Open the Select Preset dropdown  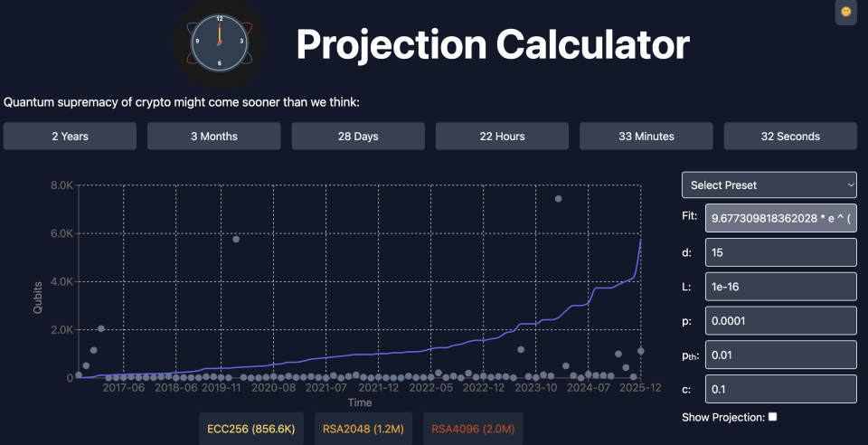[x=769, y=185]
